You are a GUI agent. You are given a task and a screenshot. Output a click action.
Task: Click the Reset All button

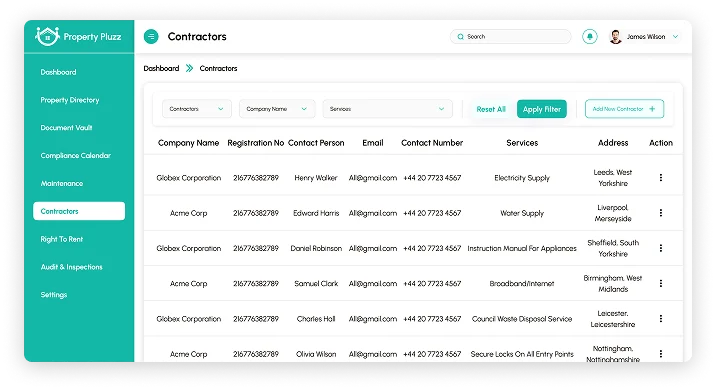pos(491,109)
